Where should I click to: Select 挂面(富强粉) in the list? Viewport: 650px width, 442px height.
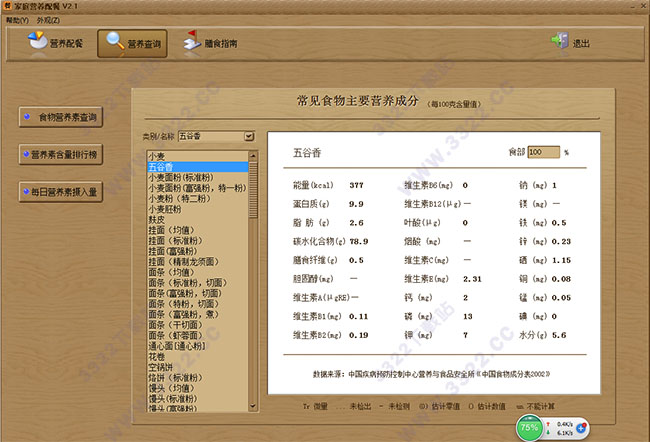(x=197, y=251)
